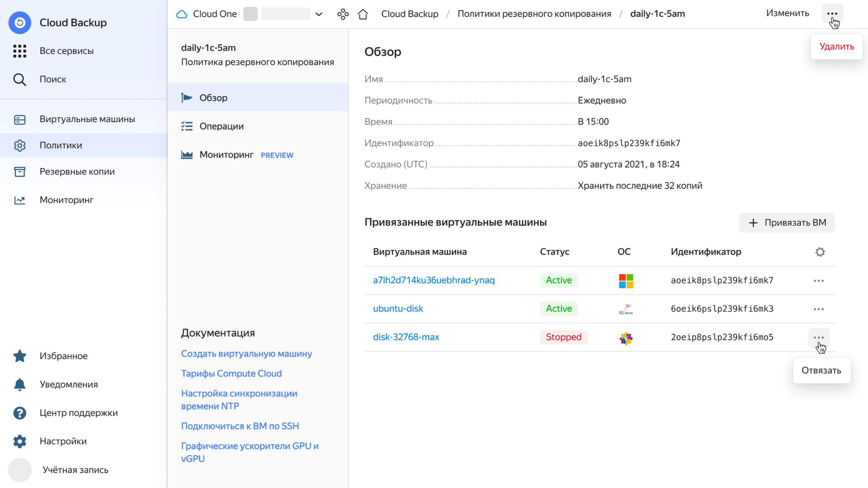868x488 pixels.
Task: Open the disk-32768-max VM link
Action: 406,337
